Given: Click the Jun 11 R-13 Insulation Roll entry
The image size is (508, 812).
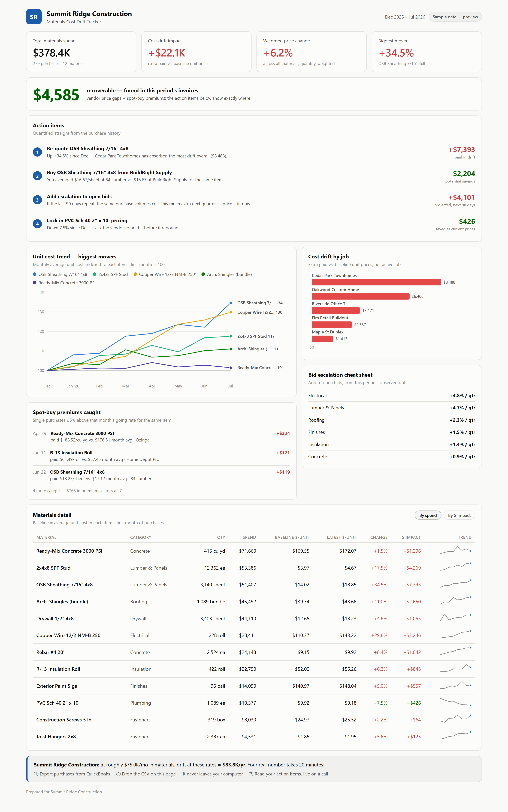Looking at the screenshot, I should tap(161, 456).
